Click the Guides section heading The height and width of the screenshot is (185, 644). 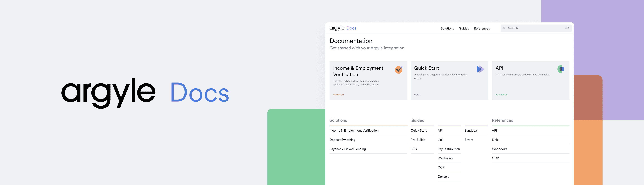(x=417, y=120)
